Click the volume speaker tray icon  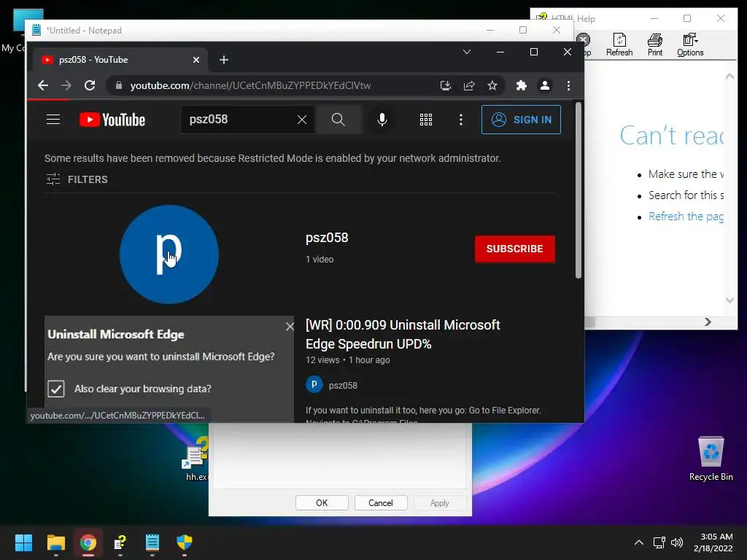tap(676, 542)
